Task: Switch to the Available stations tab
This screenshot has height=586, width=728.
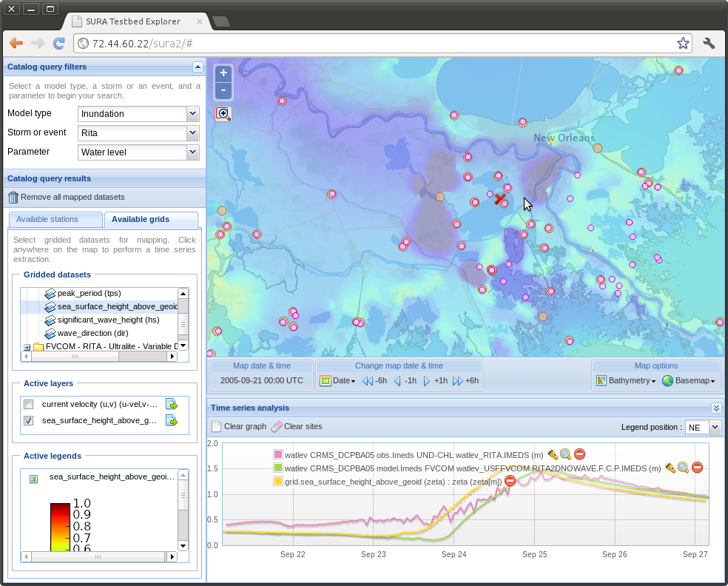Action: point(55,220)
